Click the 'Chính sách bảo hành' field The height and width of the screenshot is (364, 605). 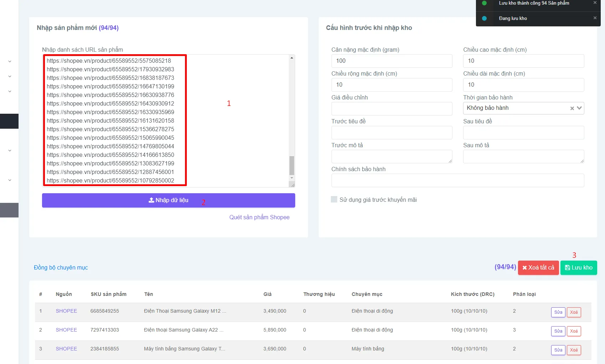[458, 180]
